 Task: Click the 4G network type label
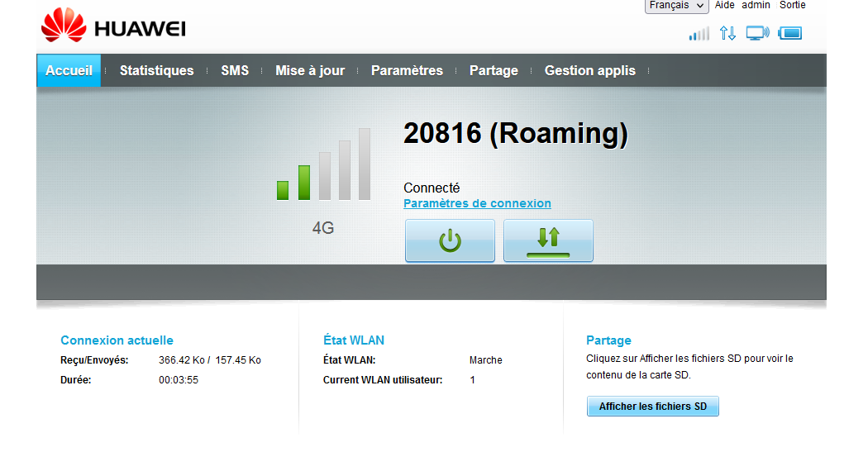click(x=323, y=228)
